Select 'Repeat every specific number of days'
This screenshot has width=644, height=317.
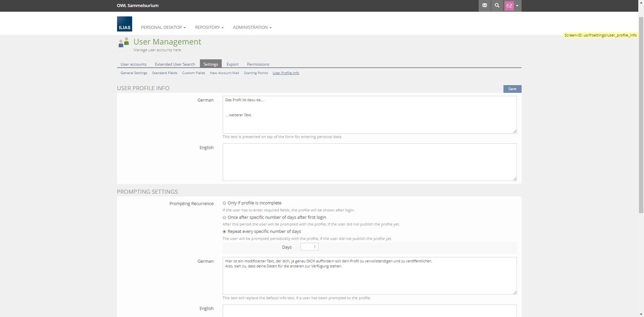pyautogui.click(x=224, y=232)
